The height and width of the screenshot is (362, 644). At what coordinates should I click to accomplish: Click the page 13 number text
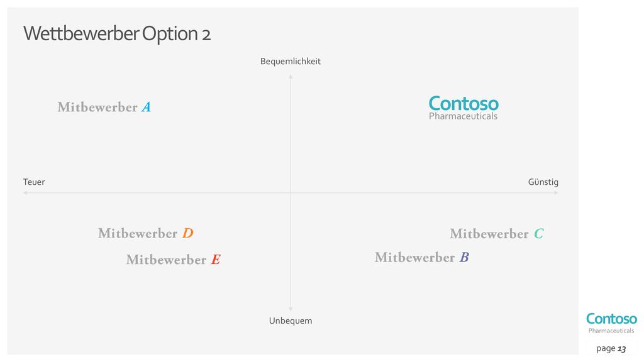(611, 348)
